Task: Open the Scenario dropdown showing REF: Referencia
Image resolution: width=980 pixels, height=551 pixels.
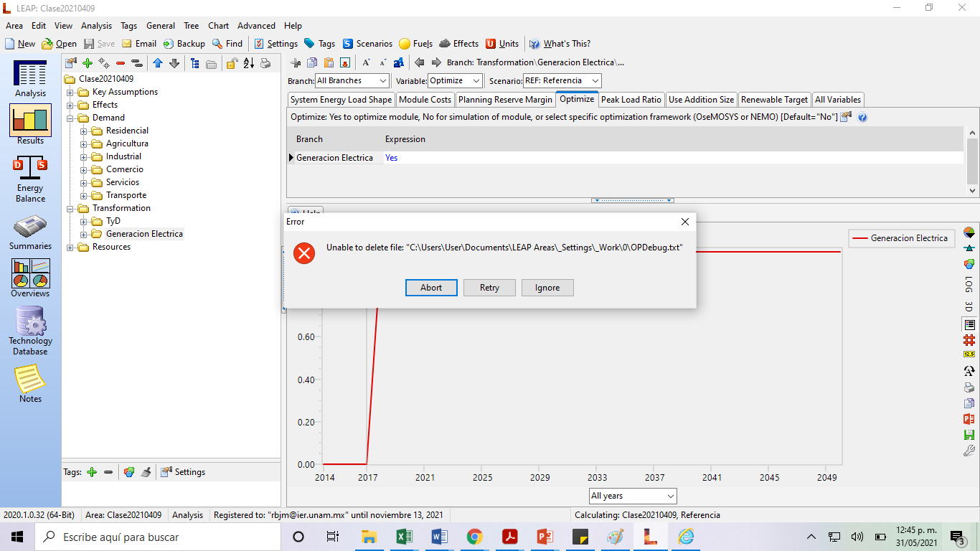Action: [x=562, y=80]
